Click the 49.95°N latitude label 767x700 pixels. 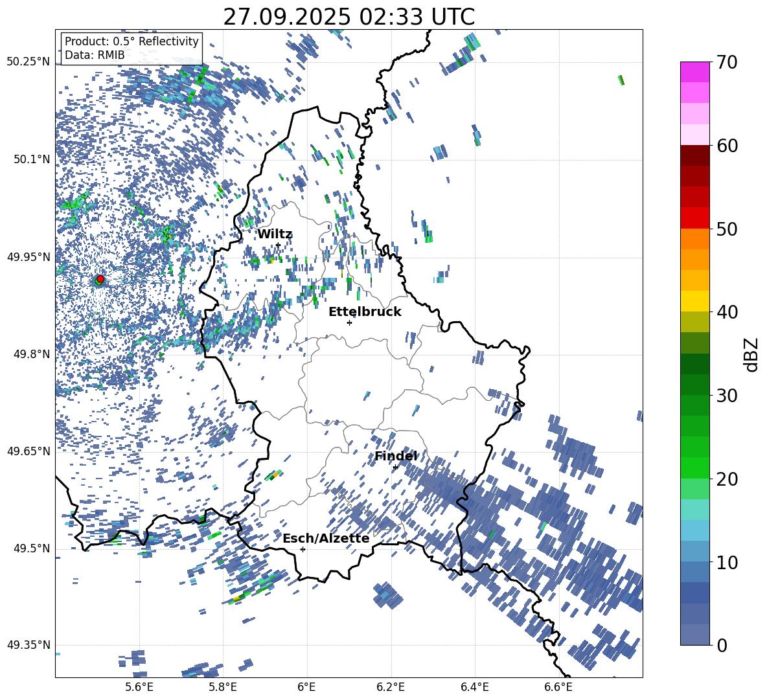[x=29, y=256]
